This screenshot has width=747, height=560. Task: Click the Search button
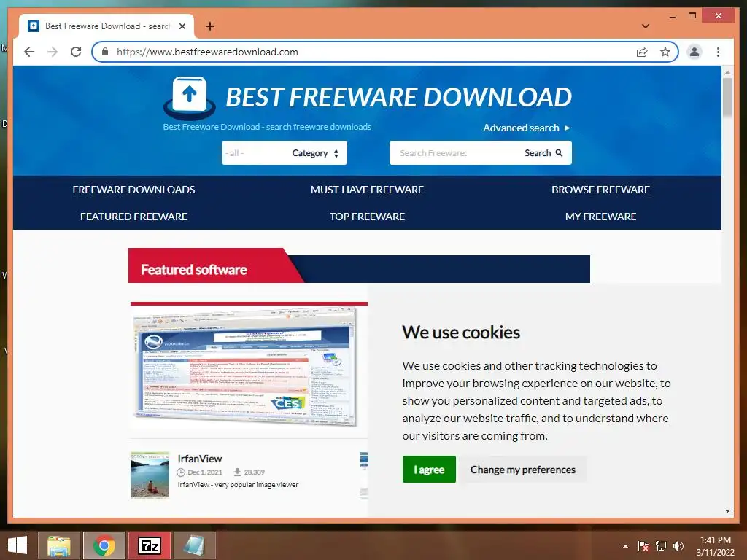543,153
